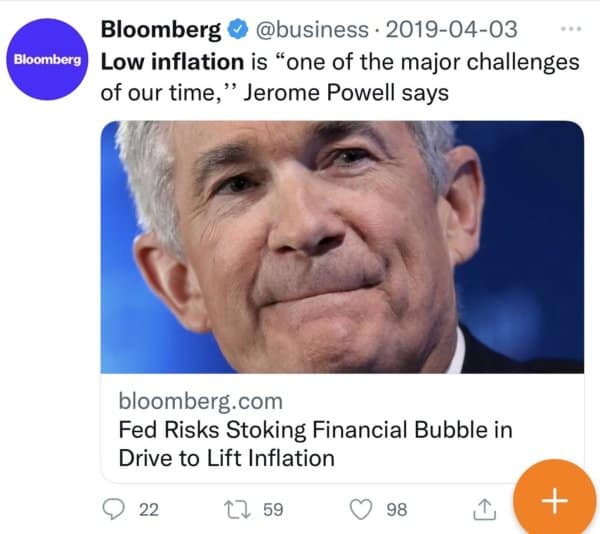Click the reply speech bubble icon
The image size is (600, 534).
click(115, 510)
